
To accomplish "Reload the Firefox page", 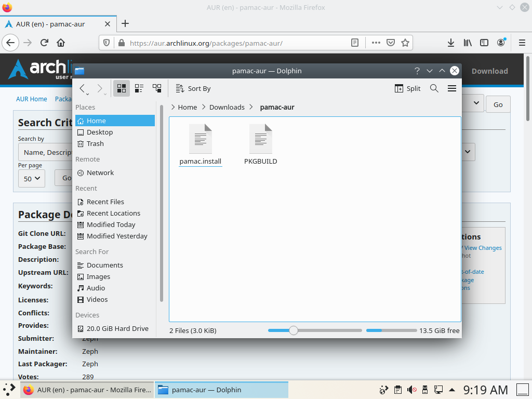I will tap(44, 43).
